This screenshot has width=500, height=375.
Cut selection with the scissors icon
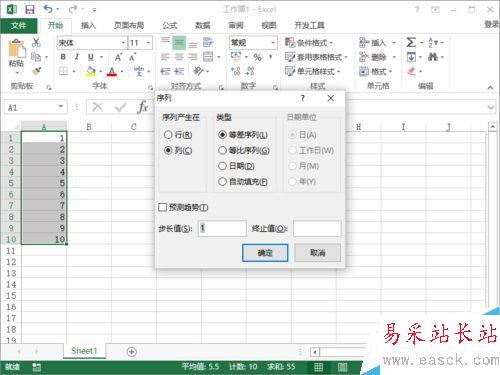point(36,42)
